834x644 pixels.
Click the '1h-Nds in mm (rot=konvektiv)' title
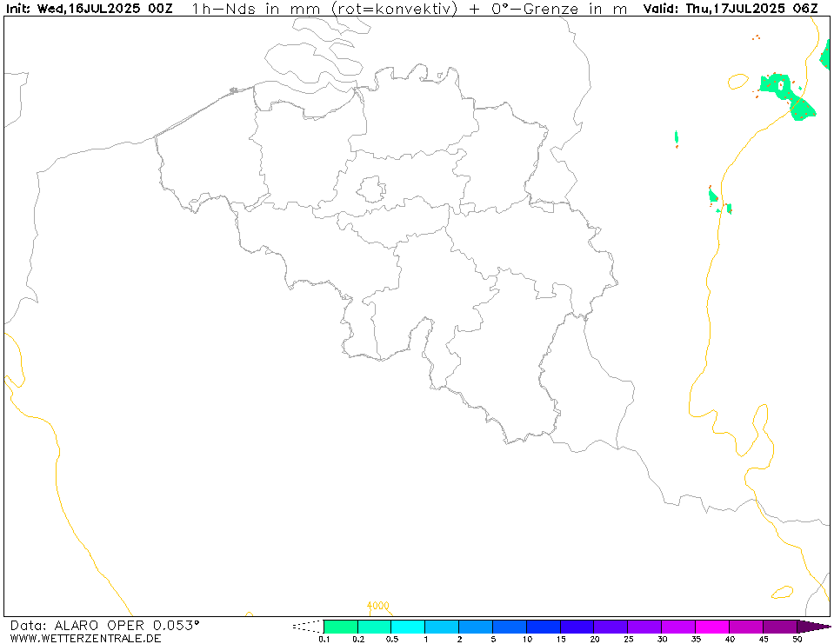click(x=324, y=9)
